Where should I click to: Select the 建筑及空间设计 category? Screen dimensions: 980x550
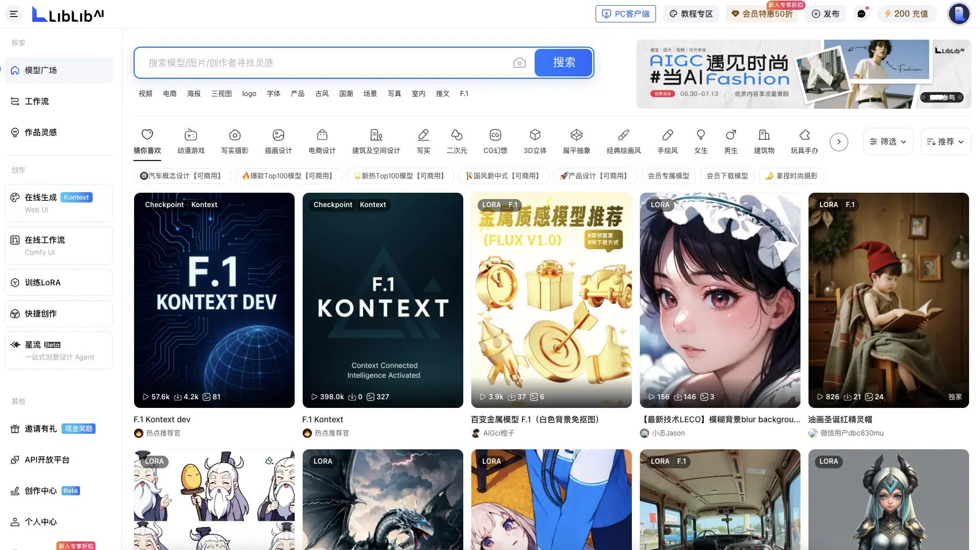click(376, 142)
